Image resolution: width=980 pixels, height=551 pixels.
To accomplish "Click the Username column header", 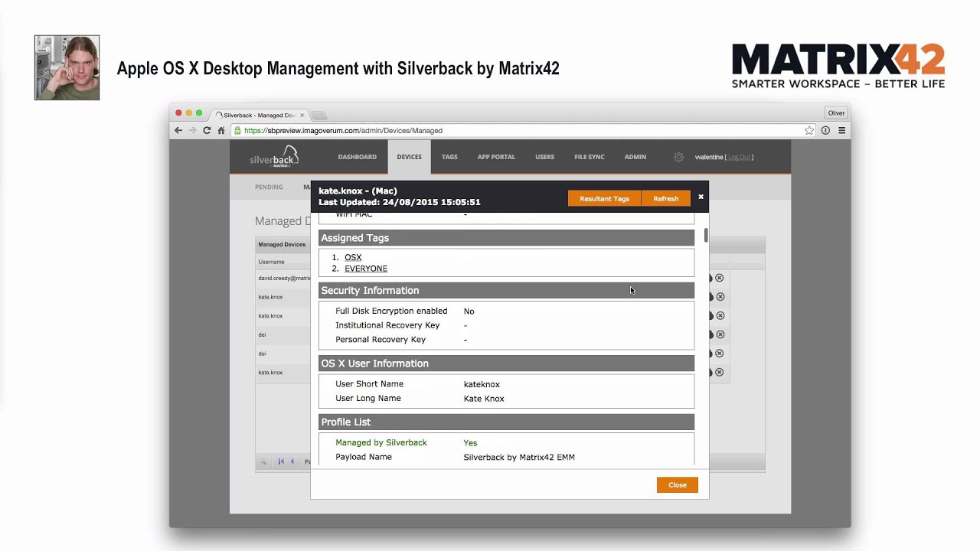I will click(271, 262).
